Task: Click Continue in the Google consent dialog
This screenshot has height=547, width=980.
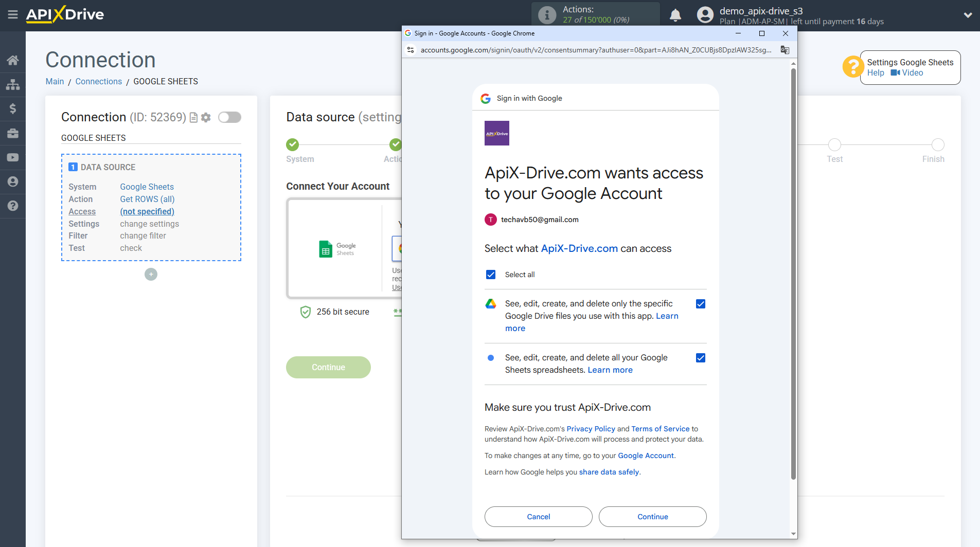Action: click(652, 517)
